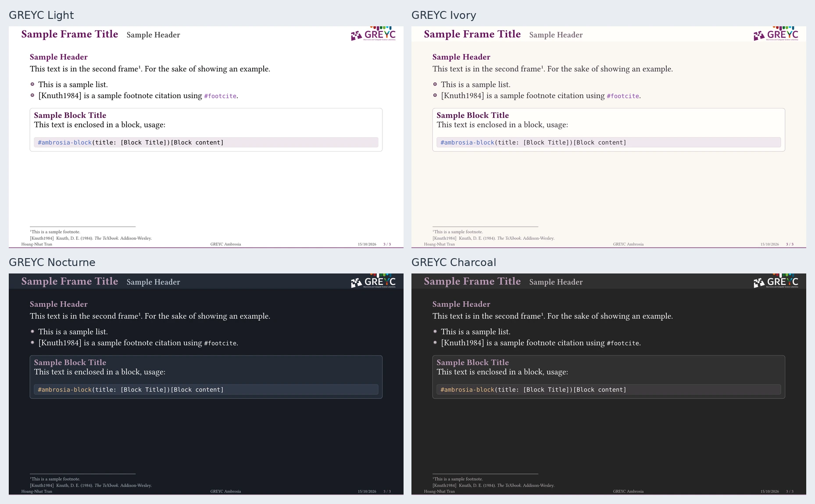Click the 15/10/2026 date in Light slide footer
815x504 pixels.
coord(367,244)
